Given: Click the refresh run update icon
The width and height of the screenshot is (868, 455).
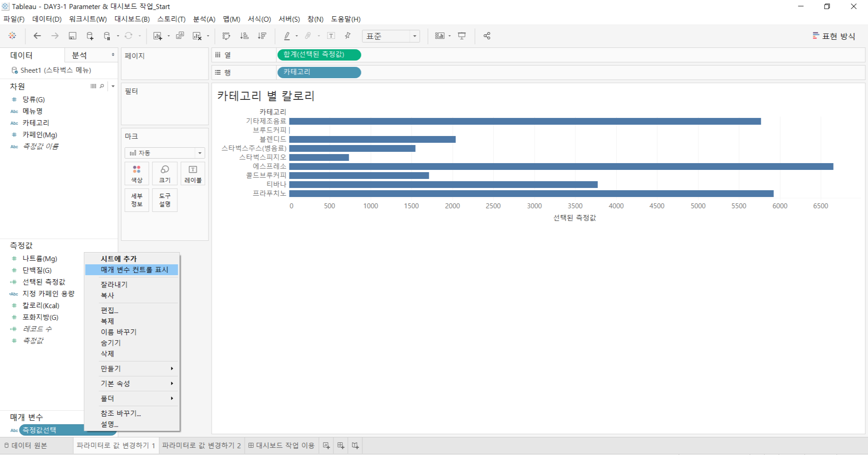Looking at the screenshot, I should [x=128, y=36].
